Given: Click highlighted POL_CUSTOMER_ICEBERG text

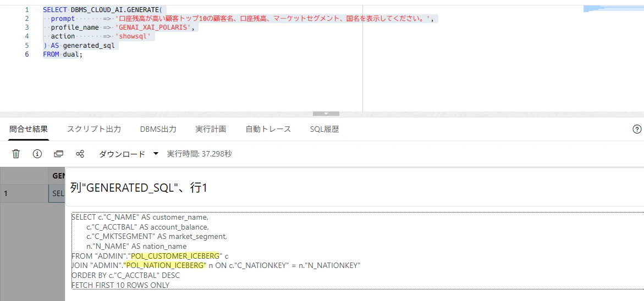Looking at the screenshot, I should (176, 256).
